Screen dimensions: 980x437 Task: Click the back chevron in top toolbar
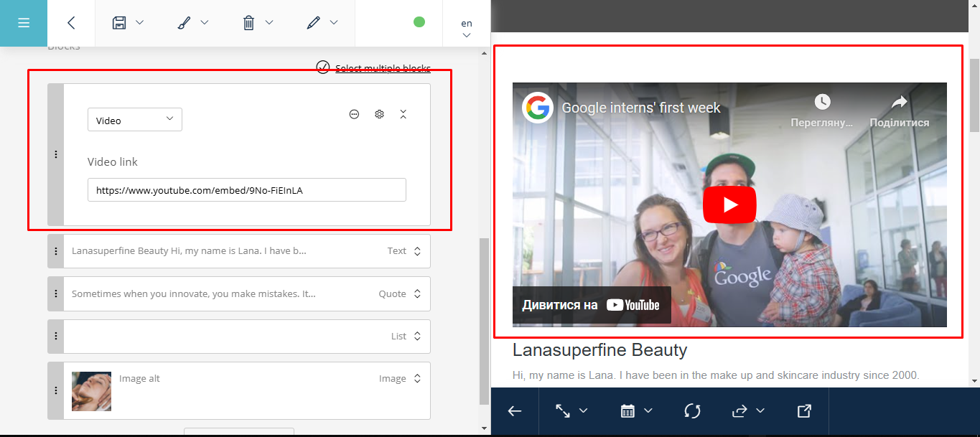[x=71, y=23]
